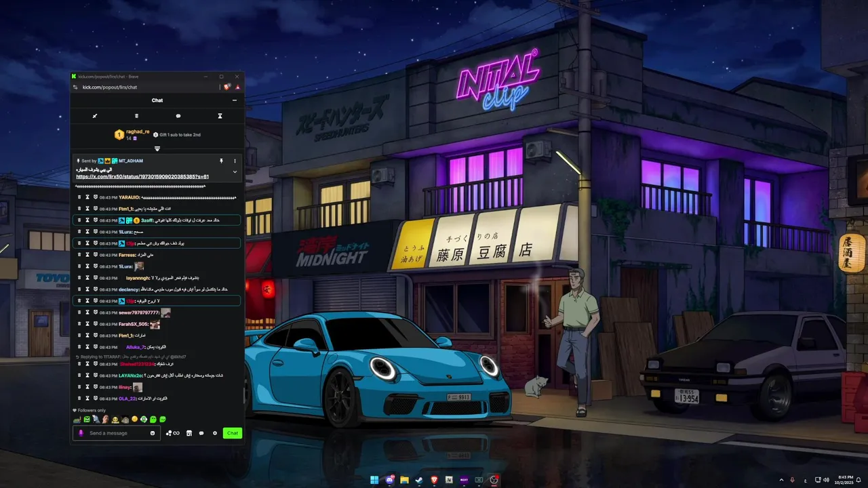The image size is (868, 488).
Task: Click 'Followers only' label
Action: click(92, 410)
